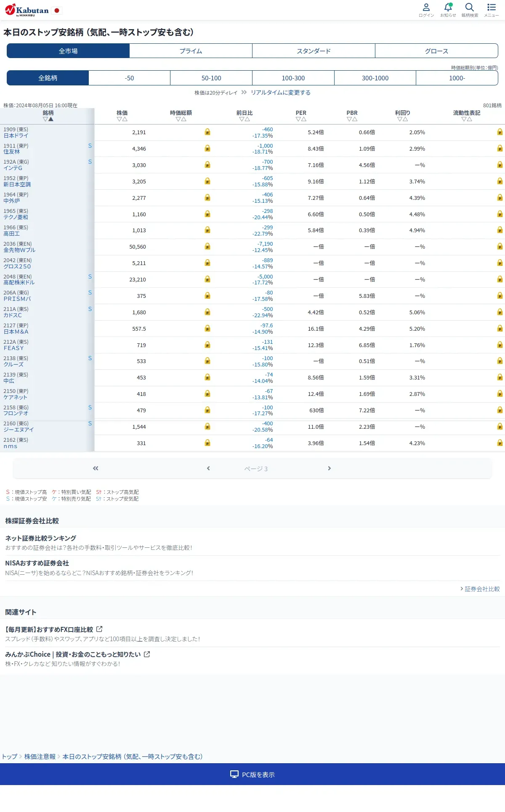The height and width of the screenshot is (812, 505).
Task: Switch to the グロース market tab
Action: [436, 51]
